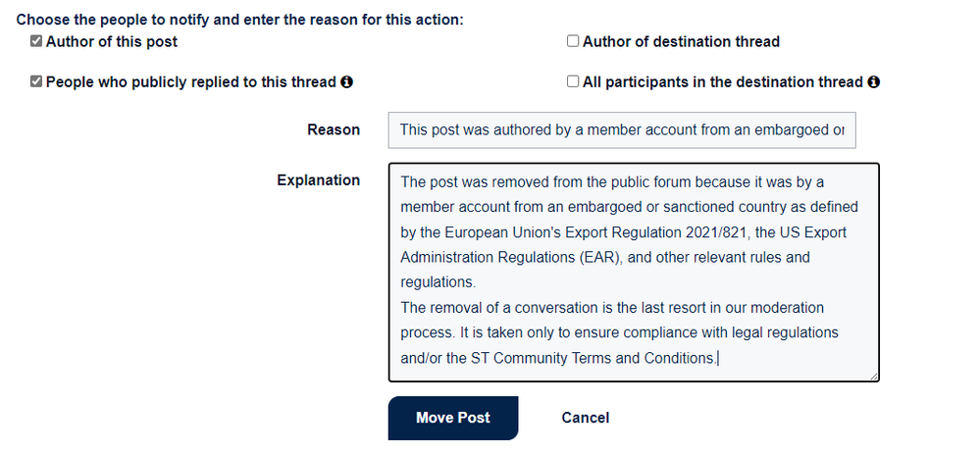This screenshot has width=980, height=454.
Task: Click 'People who publicly replied to this thread' label
Action: pos(191,82)
